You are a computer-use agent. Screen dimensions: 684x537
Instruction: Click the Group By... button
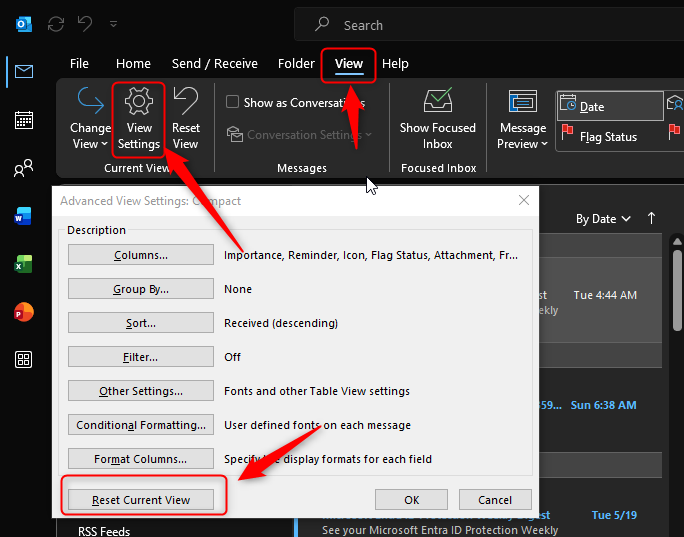click(141, 289)
